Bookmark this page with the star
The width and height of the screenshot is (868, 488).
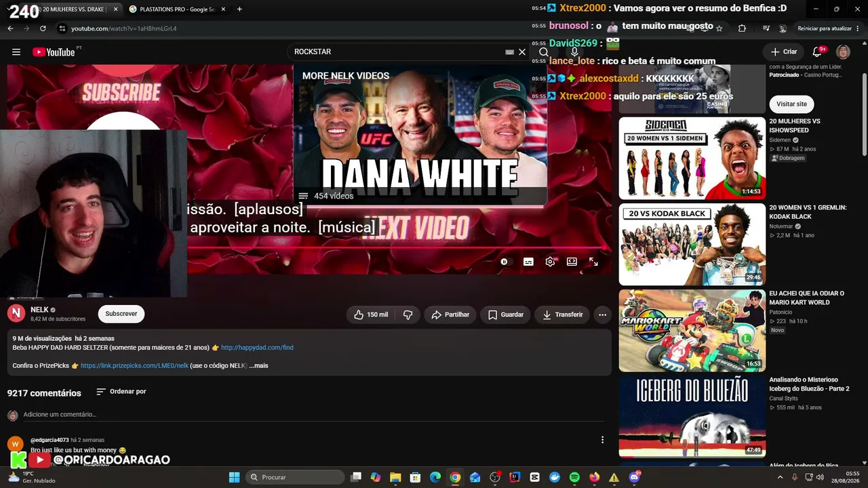tap(719, 28)
